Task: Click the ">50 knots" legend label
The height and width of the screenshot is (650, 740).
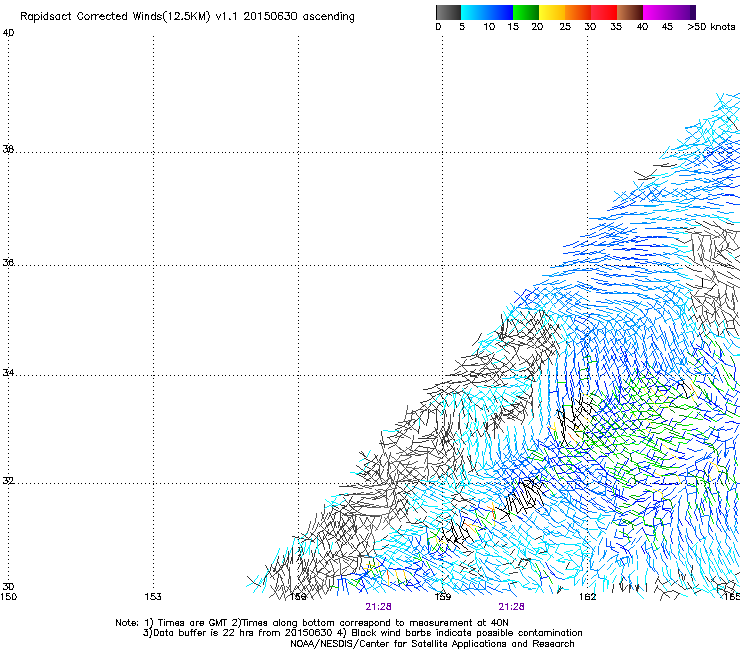Action: 711,27
